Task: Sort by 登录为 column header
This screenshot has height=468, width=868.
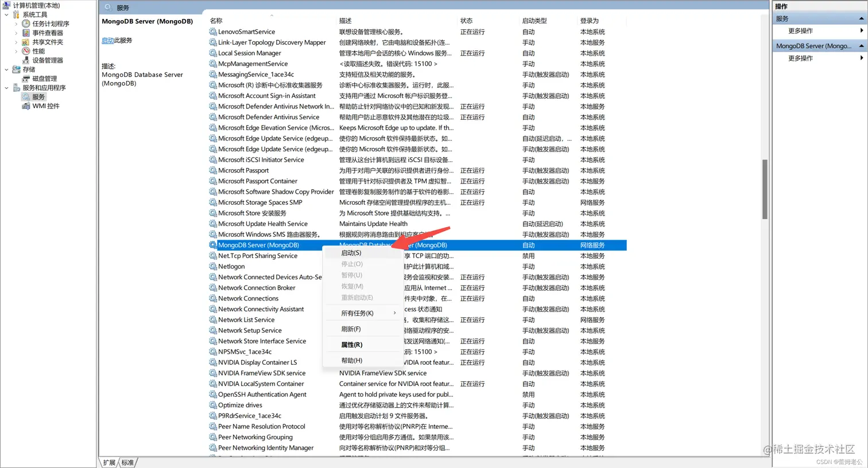Action: pyautogui.click(x=602, y=21)
